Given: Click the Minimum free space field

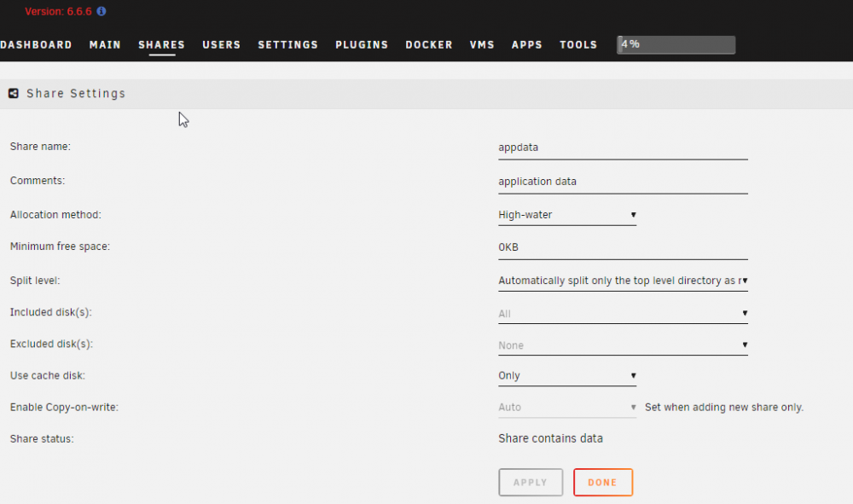Looking at the screenshot, I should coord(623,247).
